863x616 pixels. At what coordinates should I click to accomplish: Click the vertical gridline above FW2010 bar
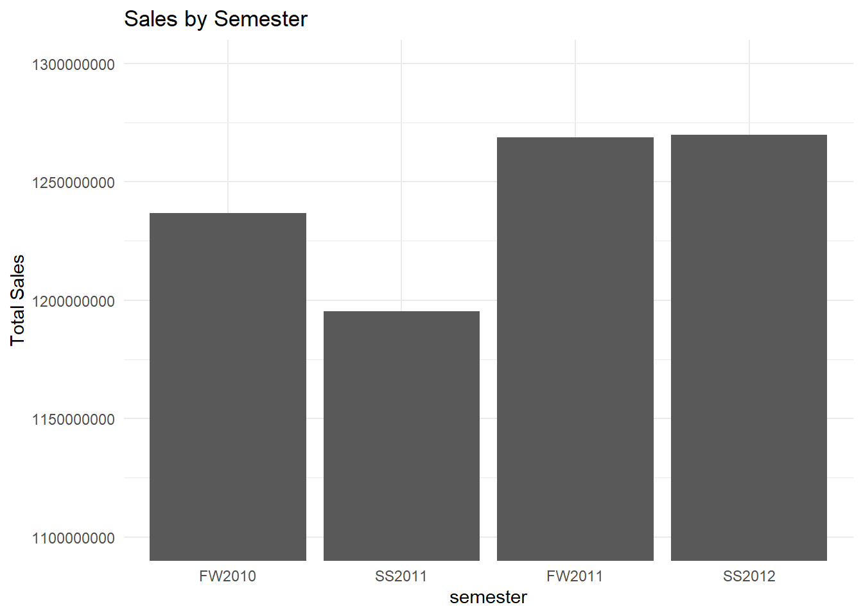click(228, 128)
